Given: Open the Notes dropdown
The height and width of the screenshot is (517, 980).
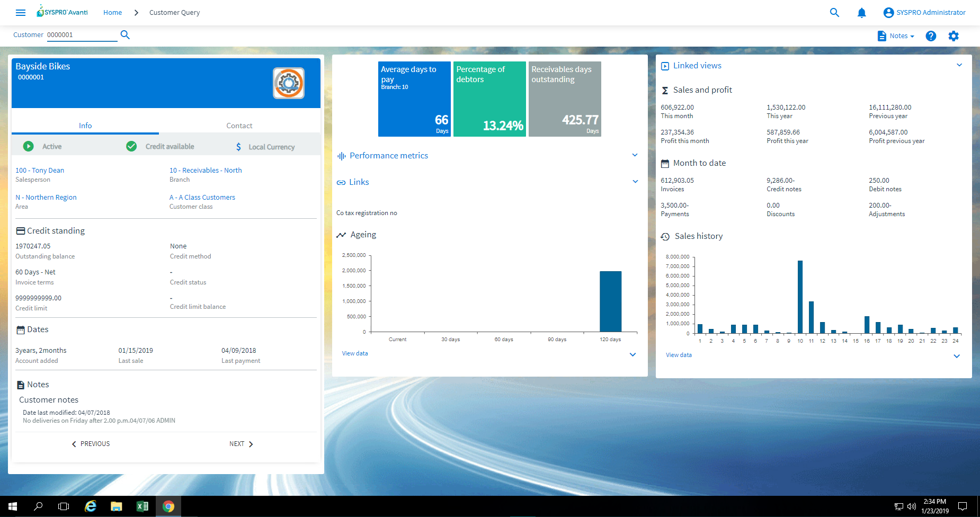Looking at the screenshot, I should (896, 36).
